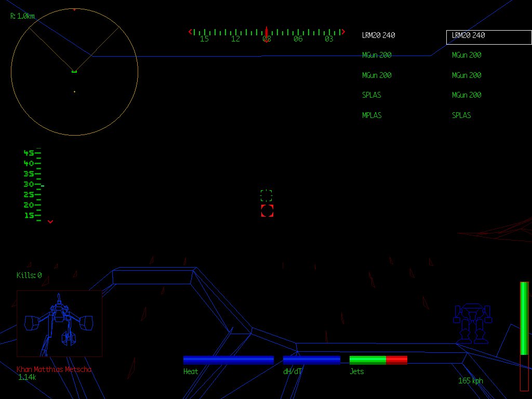Viewport: 532px width, 399px height.
Task: Click the 165 kph speed readout
Action: (470, 381)
